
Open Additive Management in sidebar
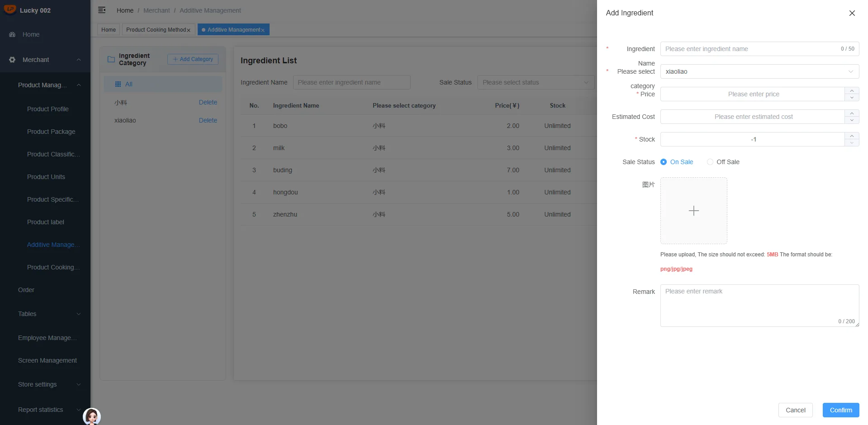[x=53, y=245]
